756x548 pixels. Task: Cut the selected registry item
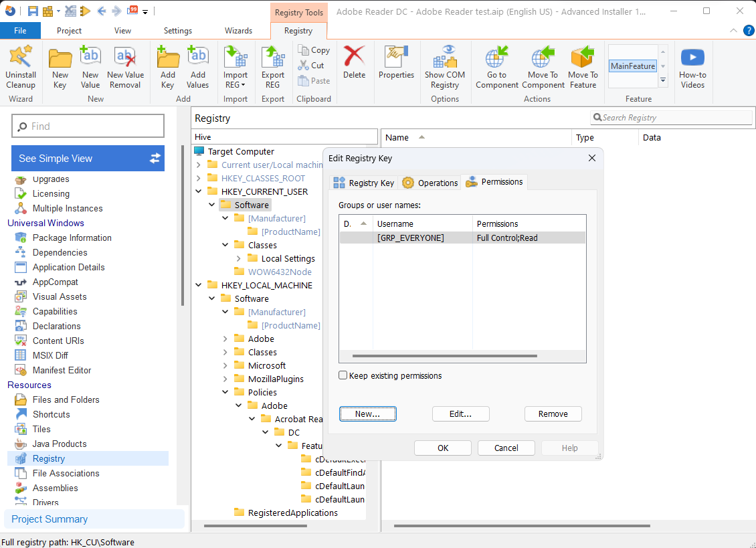tap(312, 65)
